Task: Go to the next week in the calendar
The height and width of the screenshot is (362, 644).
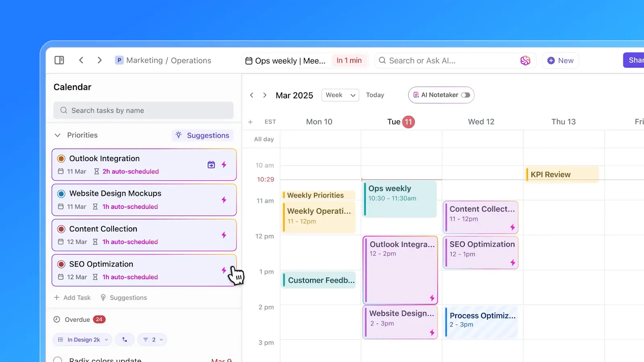Action: click(264, 95)
